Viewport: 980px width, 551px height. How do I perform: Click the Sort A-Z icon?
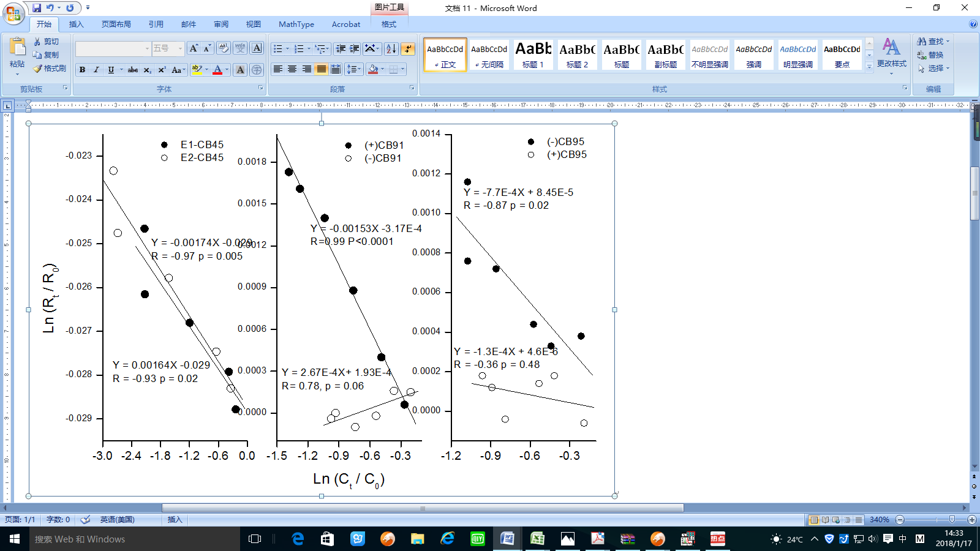tap(391, 49)
